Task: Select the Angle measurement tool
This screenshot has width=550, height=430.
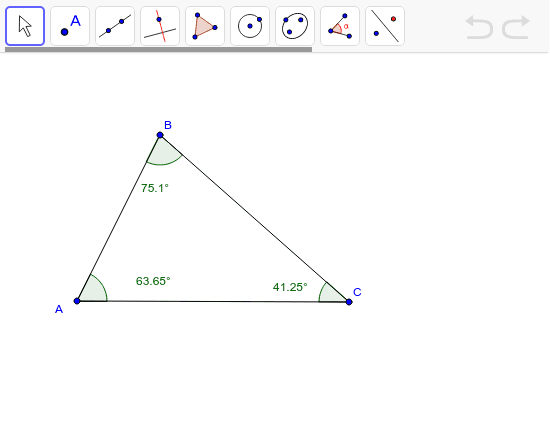Action: (x=340, y=26)
